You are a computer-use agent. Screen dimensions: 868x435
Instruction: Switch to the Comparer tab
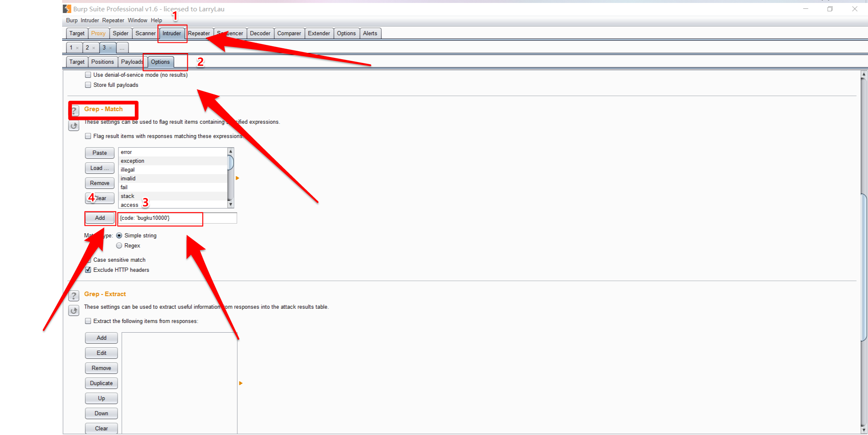pyautogui.click(x=289, y=34)
